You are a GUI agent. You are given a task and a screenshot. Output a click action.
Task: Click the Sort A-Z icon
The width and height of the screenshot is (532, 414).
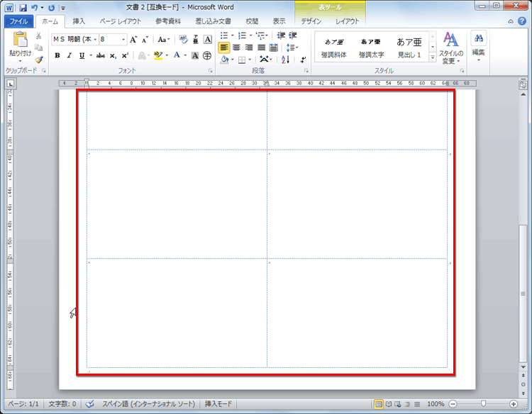tap(285, 60)
